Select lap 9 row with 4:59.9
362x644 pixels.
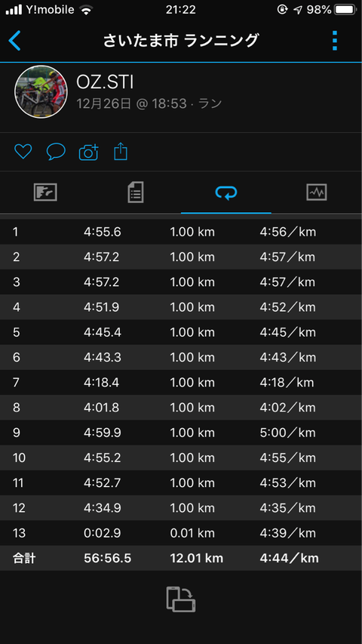[x=181, y=433]
